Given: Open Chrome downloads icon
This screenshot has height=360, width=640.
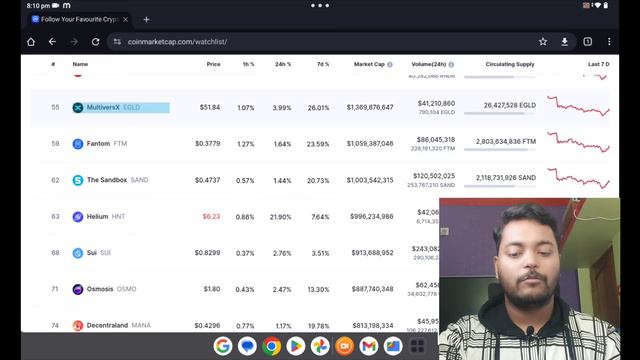Looking at the screenshot, I should point(564,42).
